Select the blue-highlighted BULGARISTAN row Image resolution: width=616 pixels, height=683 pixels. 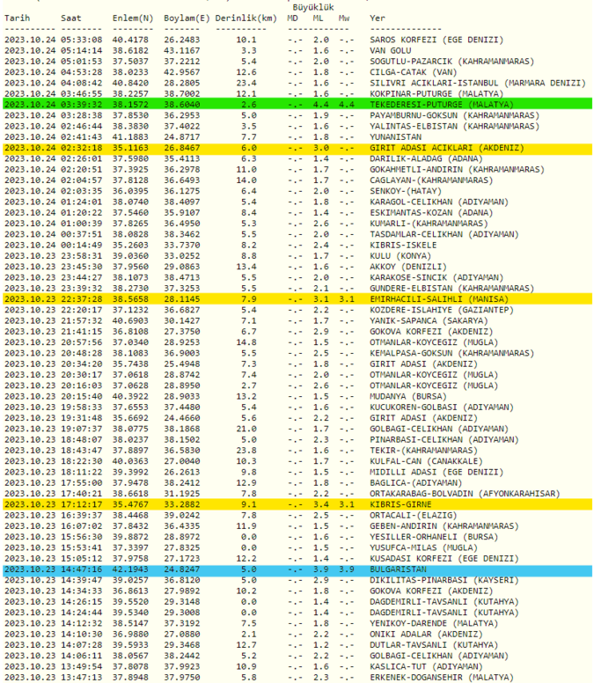click(308, 569)
